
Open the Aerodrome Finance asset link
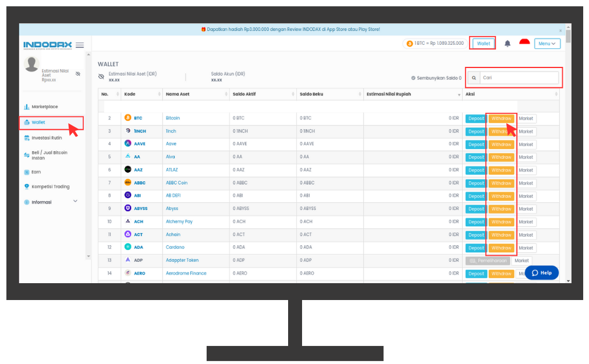point(186,273)
